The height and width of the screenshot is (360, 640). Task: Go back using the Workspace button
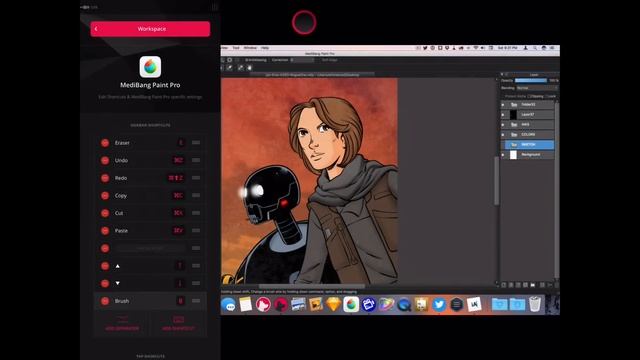tap(150, 29)
